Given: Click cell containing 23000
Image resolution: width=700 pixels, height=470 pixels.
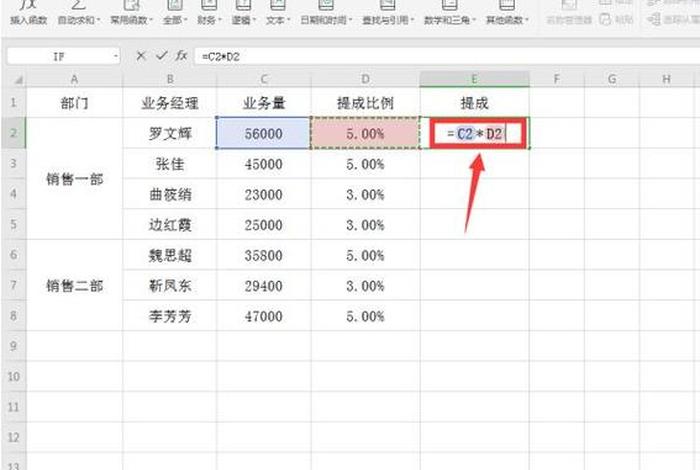Looking at the screenshot, I should [x=264, y=194].
